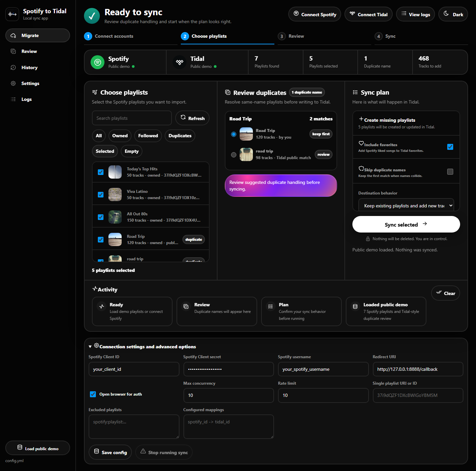Viewport: 476px width, 471px height.
Task: Open Migrate in the sidebar
Action: 38,35
